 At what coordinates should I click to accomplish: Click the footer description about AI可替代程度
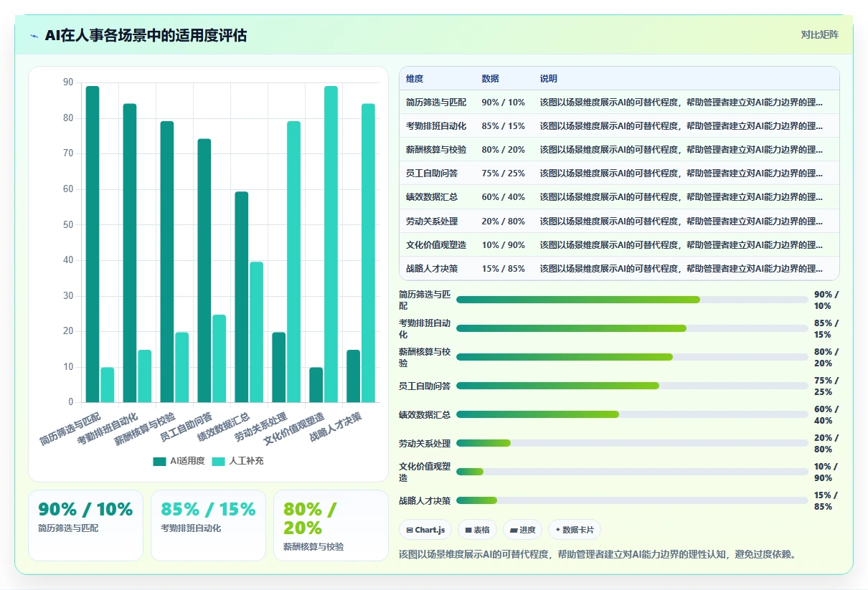click(598, 554)
